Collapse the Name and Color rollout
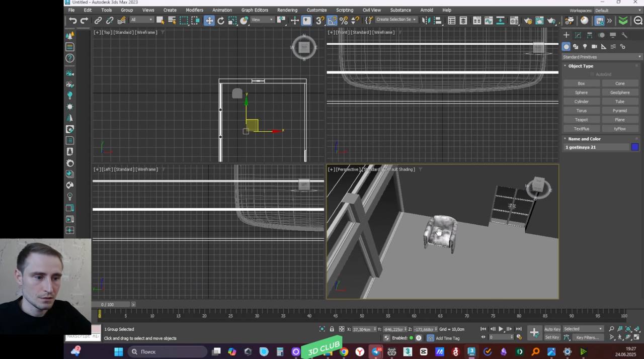 (584, 139)
